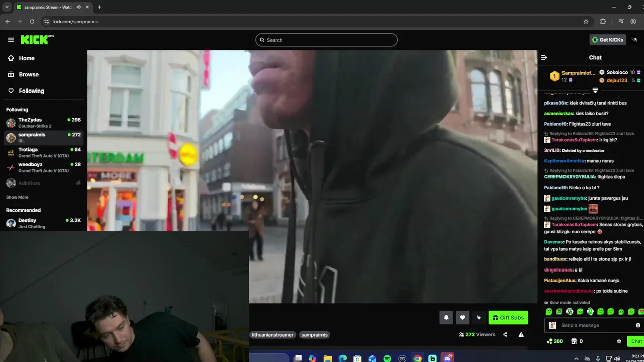This screenshot has height=362, width=644.
Task: Click the Sokoloco leaderboard entry
Action: (x=617, y=72)
